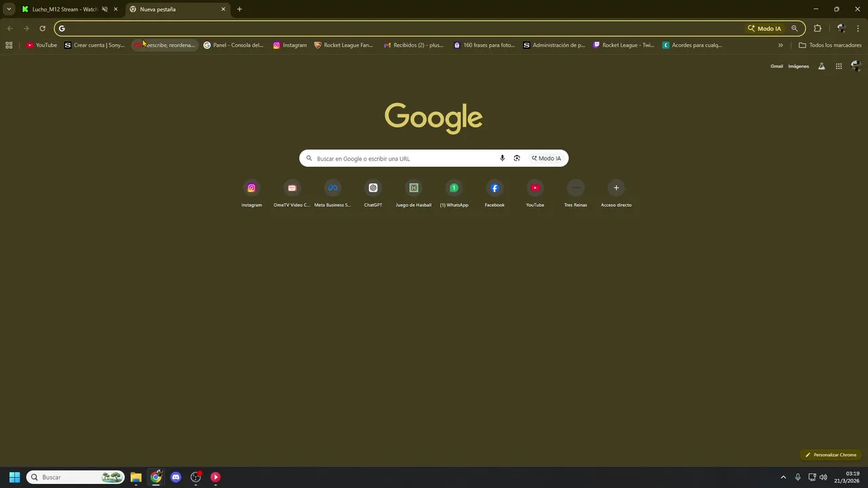Viewport: 868px width, 488px height.
Task: Open the Crear cuenta Sony bookmark
Action: click(x=94, y=45)
